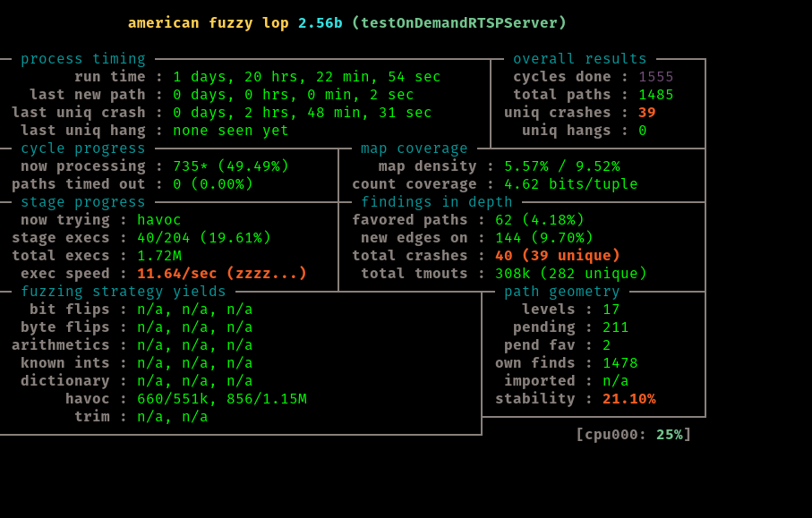Viewport: 812px width, 518px height.
Task: Click the cycles done value 1555
Action: pos(655,77)
